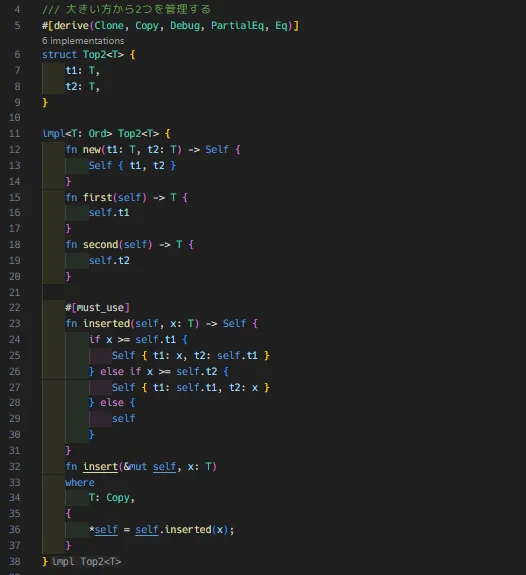The height and width of the screenshot is (575, 526).
Task: Click field 't1: T,' on line 7
Action: 83,70
